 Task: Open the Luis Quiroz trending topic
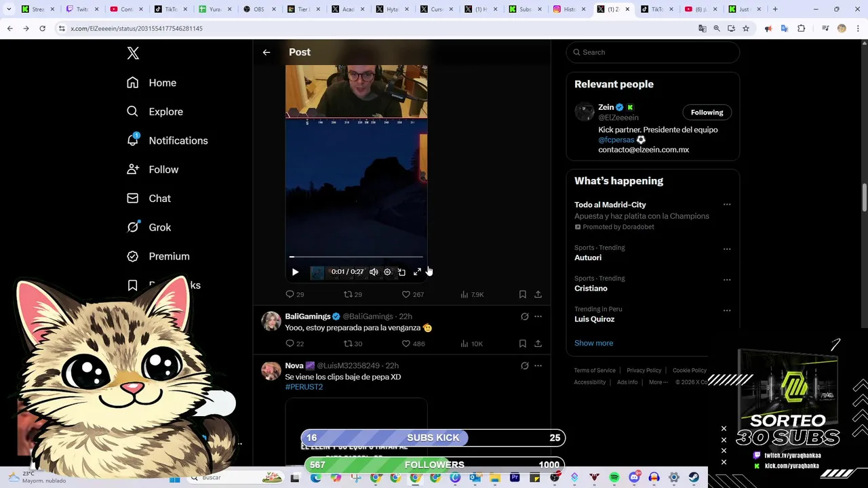click(594, 319)
